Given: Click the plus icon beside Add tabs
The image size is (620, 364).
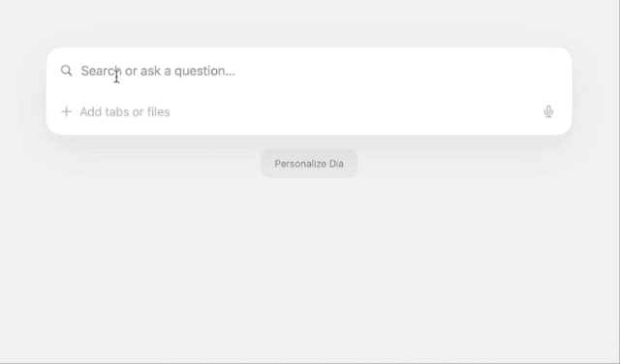Looking at the screenshot, I should point(67,112).
